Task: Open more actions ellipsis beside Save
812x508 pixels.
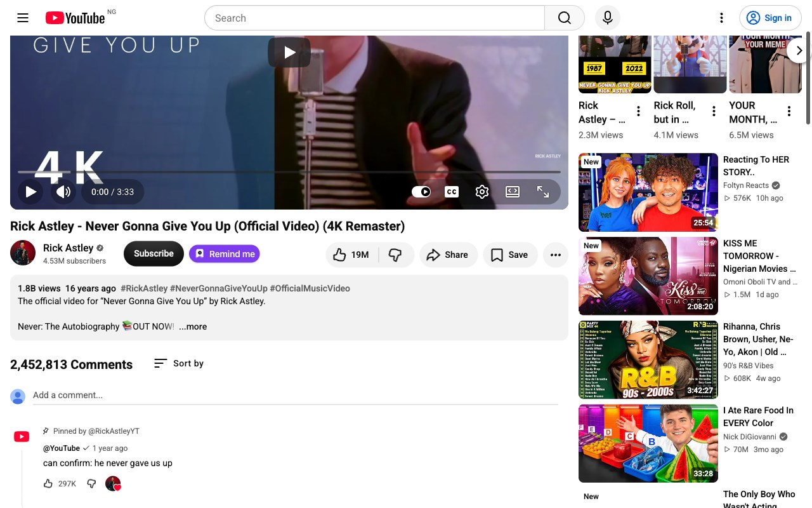Action: (556, 255)
